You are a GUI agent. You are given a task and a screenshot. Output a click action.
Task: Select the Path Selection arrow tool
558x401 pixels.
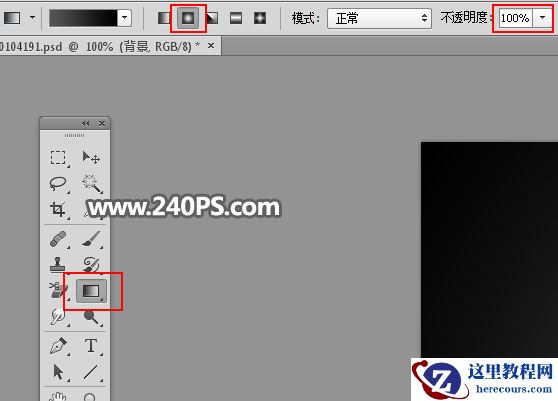[x=58, y=372]
